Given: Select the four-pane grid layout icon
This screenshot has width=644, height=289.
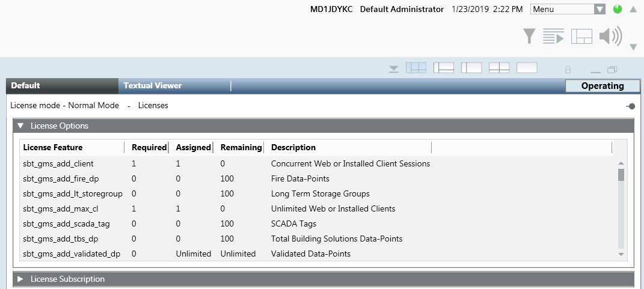Looking at the screenshot, I should (416, 68).
